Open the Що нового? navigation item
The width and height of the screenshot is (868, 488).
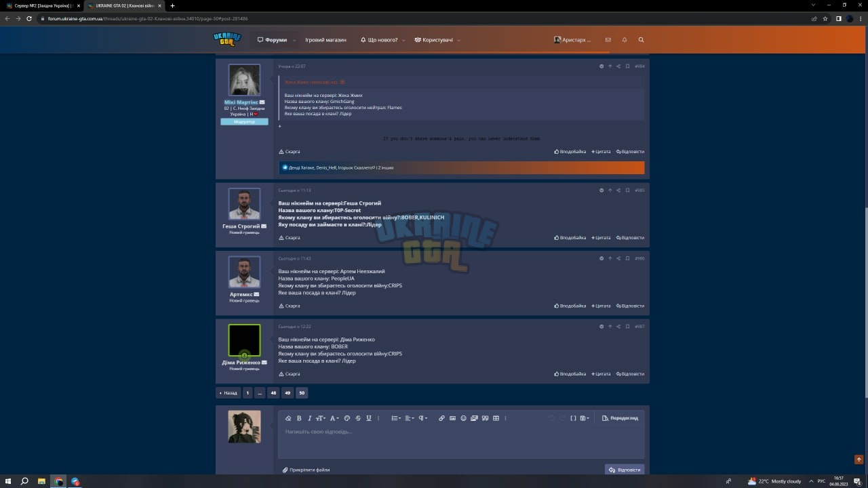(x=379, y=40)
